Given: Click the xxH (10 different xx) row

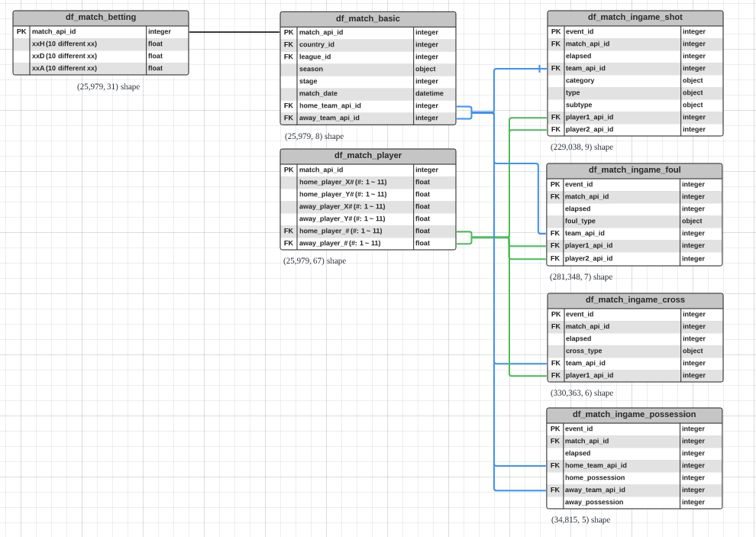Looking at the screenshot, I should coord(88,44).
